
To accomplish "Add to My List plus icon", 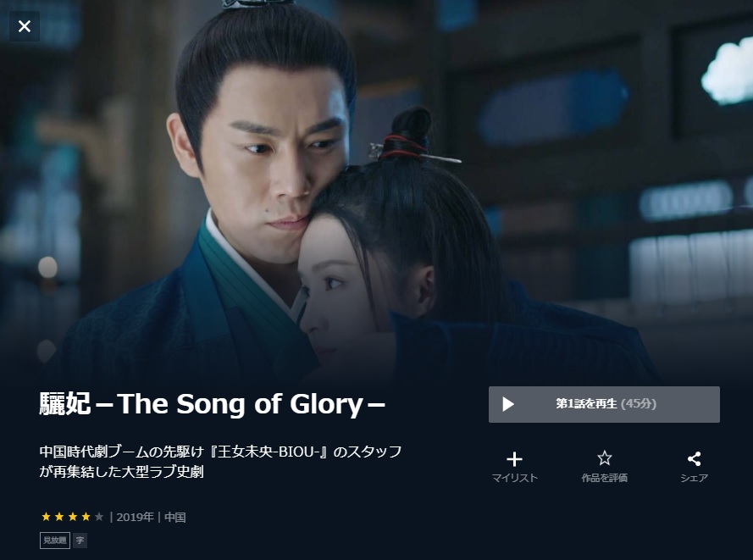I will pyautogui.click(x=514, y=459).
